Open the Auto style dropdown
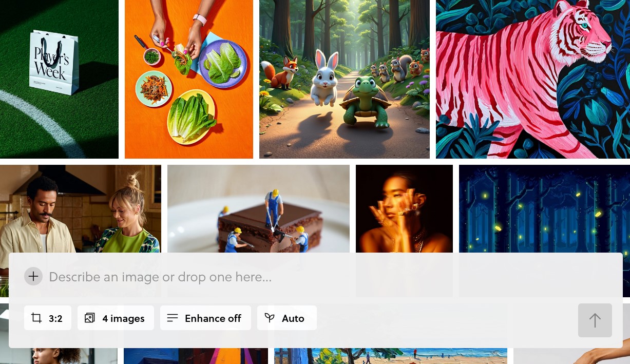630x364 pixels. coord(287,318)
